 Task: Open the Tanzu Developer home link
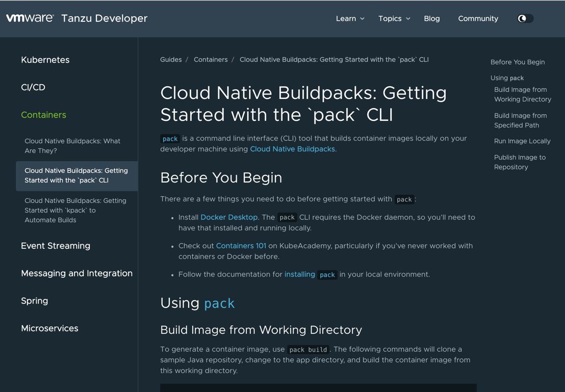coord(104,18)
